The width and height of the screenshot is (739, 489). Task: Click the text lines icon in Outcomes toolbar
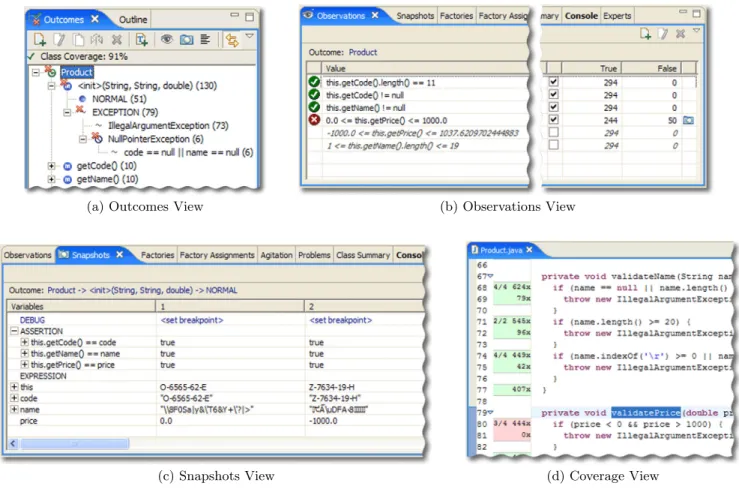pyautogui.click(x=205, y=39)
